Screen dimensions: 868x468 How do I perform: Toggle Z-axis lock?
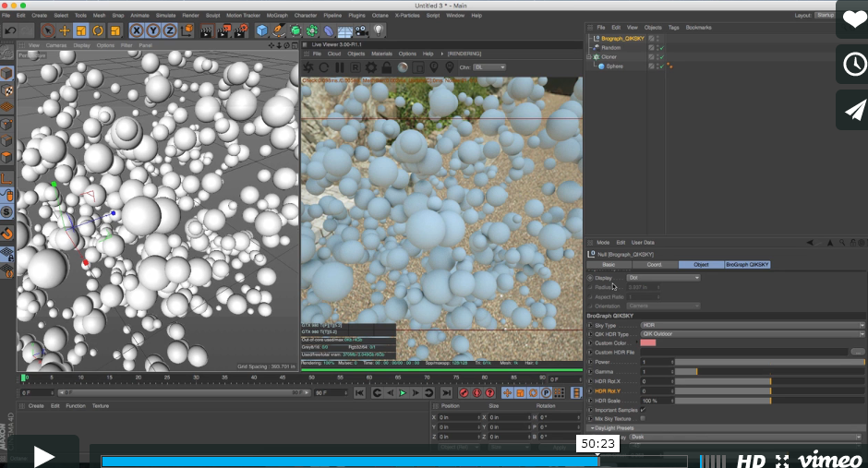coord(170,30)
